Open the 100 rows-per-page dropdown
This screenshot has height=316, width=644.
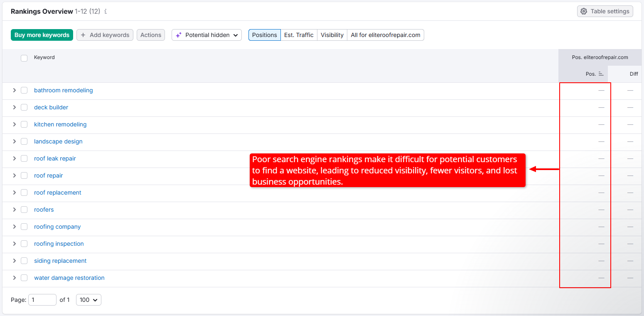(x=88, y=300)
